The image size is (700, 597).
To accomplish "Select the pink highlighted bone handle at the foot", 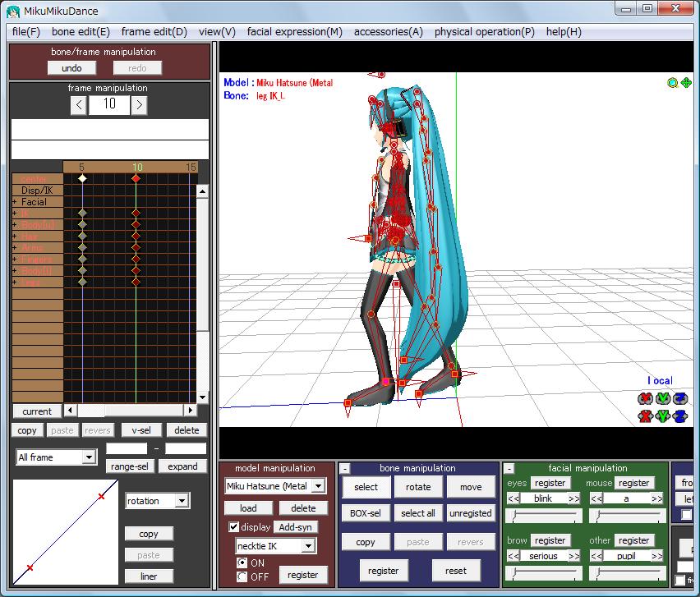I will click(386, 382).
